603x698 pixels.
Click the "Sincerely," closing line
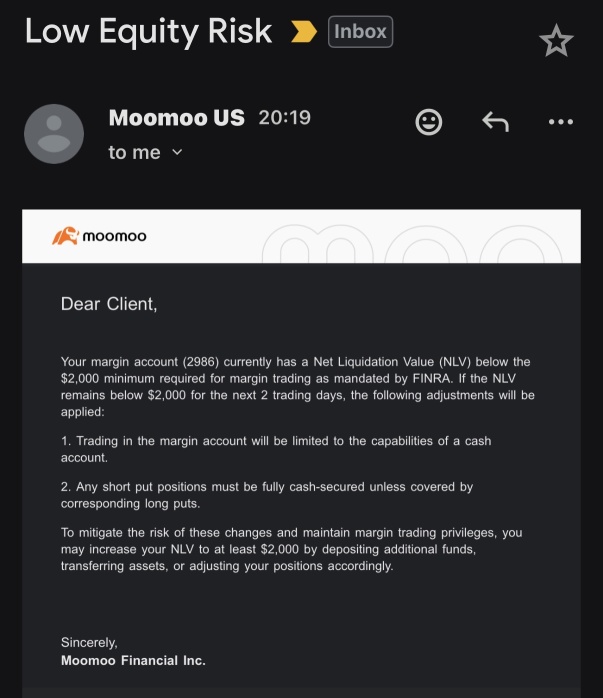pos(89,642)
